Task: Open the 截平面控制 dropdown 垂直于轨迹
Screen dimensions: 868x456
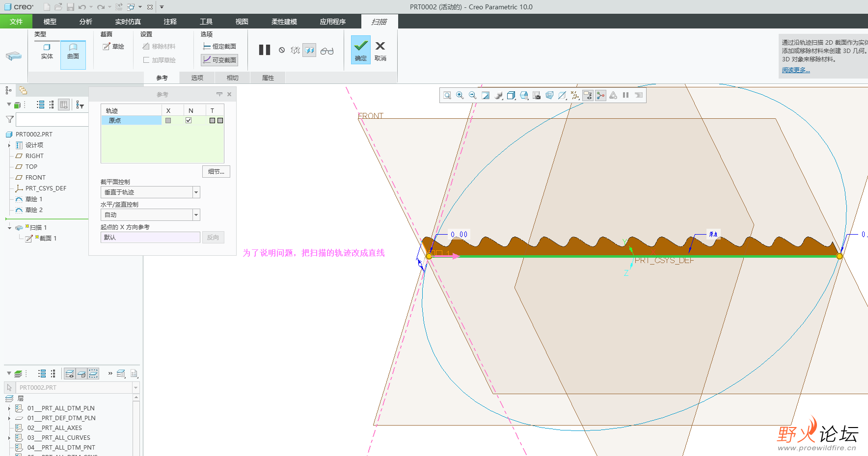Action: [x=150, y=192]
